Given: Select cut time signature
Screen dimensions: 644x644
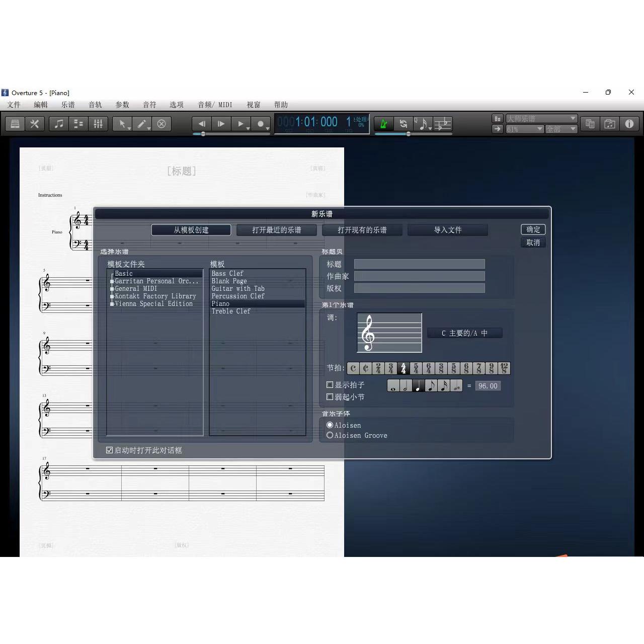Looking at the screenshot, I should click(x=366, y=368).
